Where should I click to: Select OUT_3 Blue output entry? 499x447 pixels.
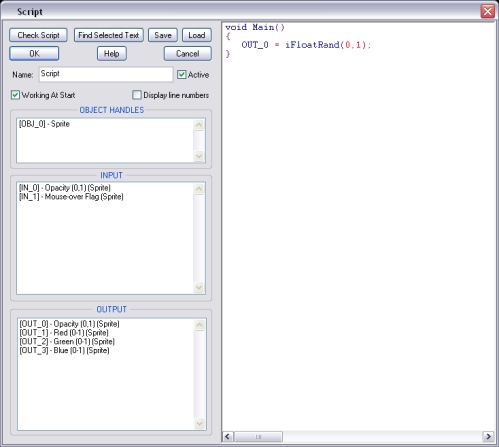coord(64,351)
